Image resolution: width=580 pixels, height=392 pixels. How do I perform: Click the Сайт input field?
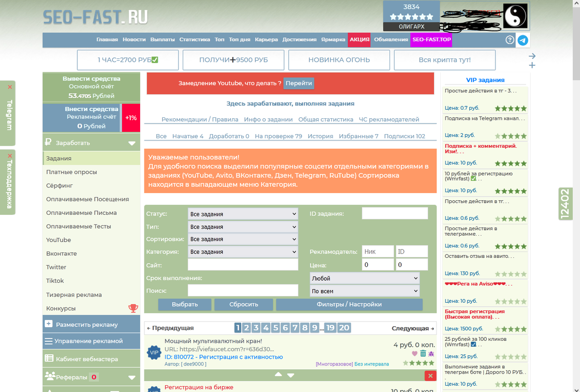(x=243, y=265)
